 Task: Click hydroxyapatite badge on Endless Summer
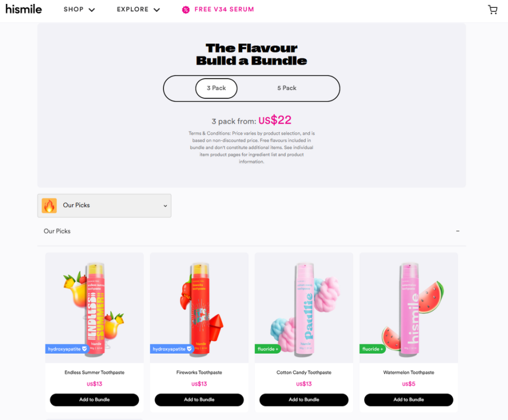tap(67, 349)
